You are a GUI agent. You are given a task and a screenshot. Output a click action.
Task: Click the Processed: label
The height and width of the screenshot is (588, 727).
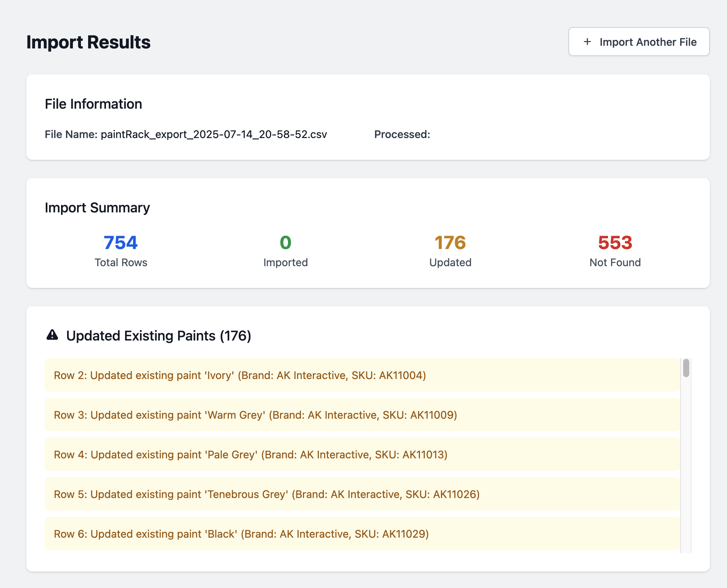402,134
